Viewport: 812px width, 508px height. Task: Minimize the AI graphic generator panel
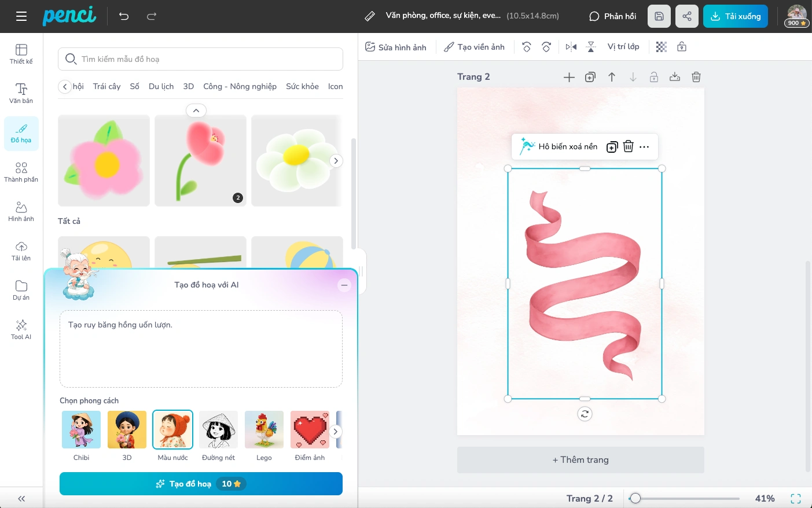(x=344, y=285)
